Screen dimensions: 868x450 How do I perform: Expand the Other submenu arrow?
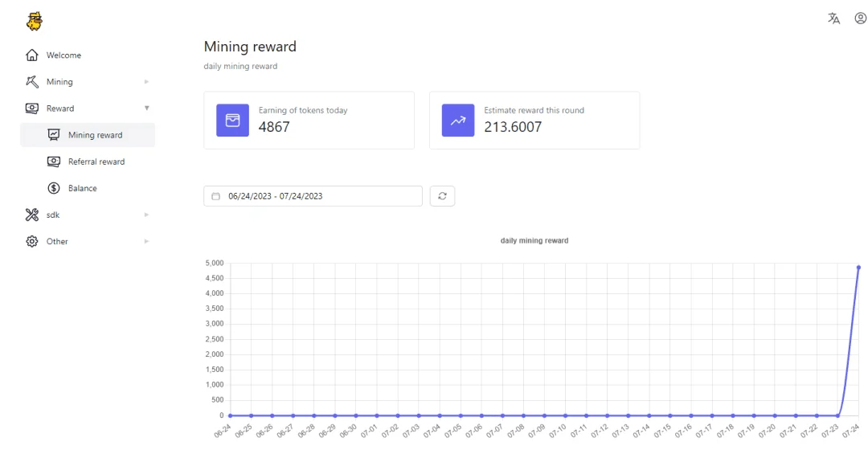click(x=147, y=241)
